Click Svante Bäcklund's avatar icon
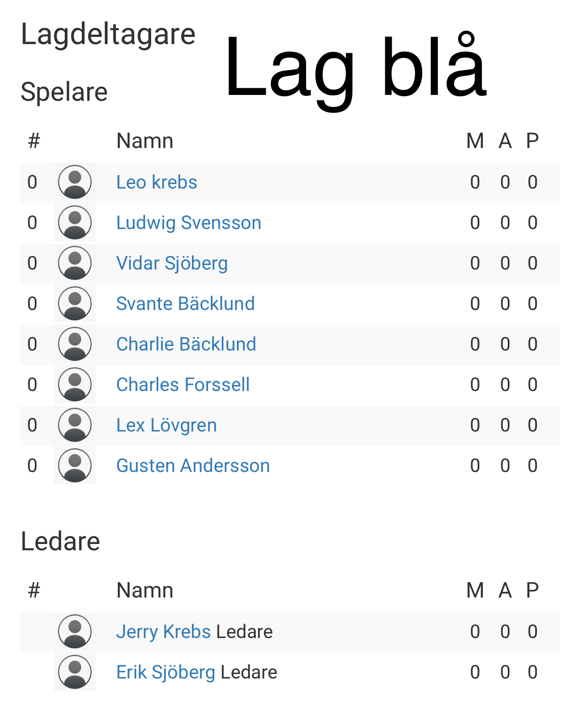580x728 pixels. click(75, 304)
